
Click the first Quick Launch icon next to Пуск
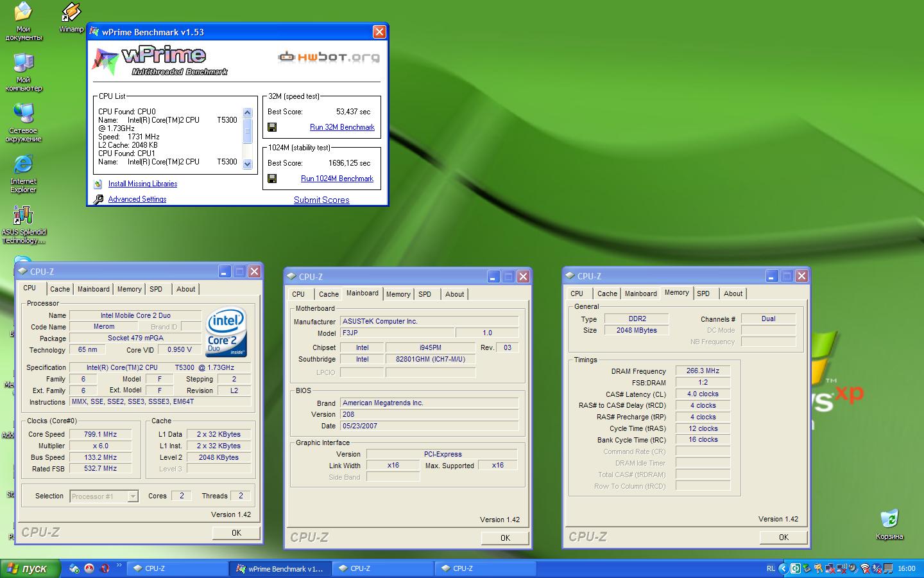tap(75, 568)
